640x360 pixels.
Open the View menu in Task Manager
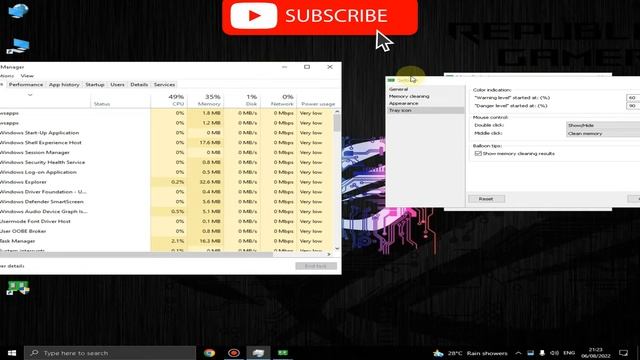click(x=27, y=76)
